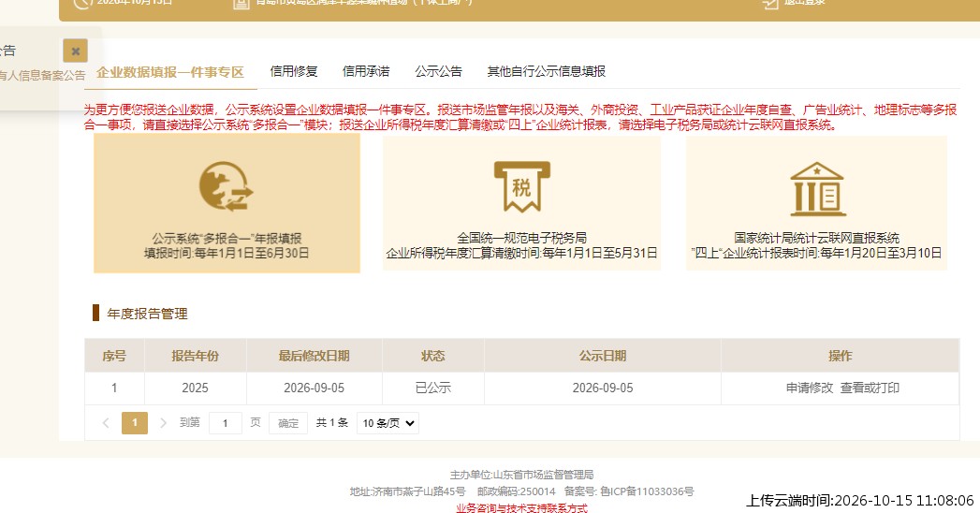Go to next page arrow in pagination
980x513 pixels.
pyautogui.click(x=163, y=423)
